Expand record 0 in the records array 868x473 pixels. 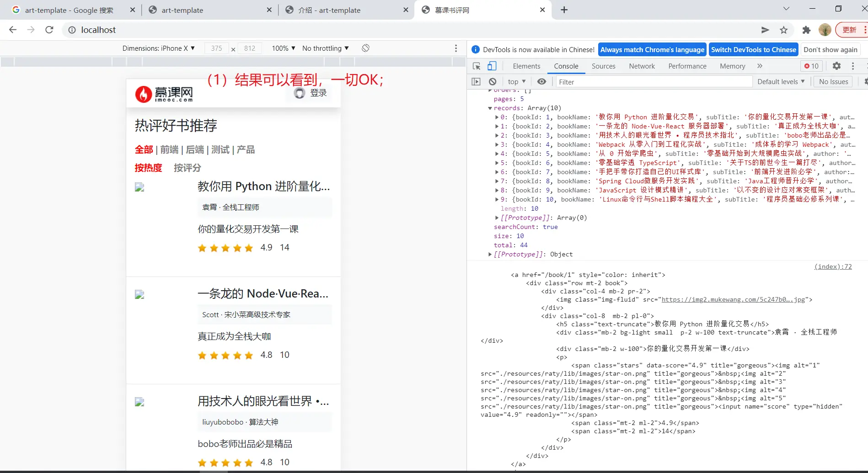(497, 117)
